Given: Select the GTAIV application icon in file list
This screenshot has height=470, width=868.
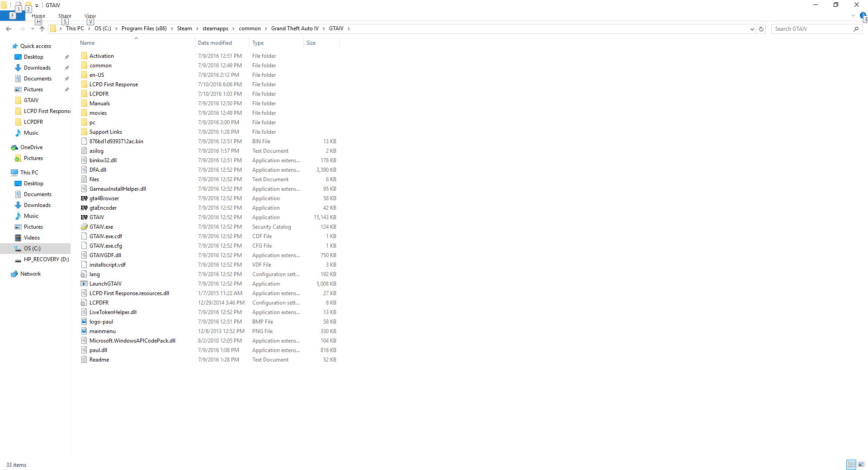Looking at the screenshot, I should [84, 217].
